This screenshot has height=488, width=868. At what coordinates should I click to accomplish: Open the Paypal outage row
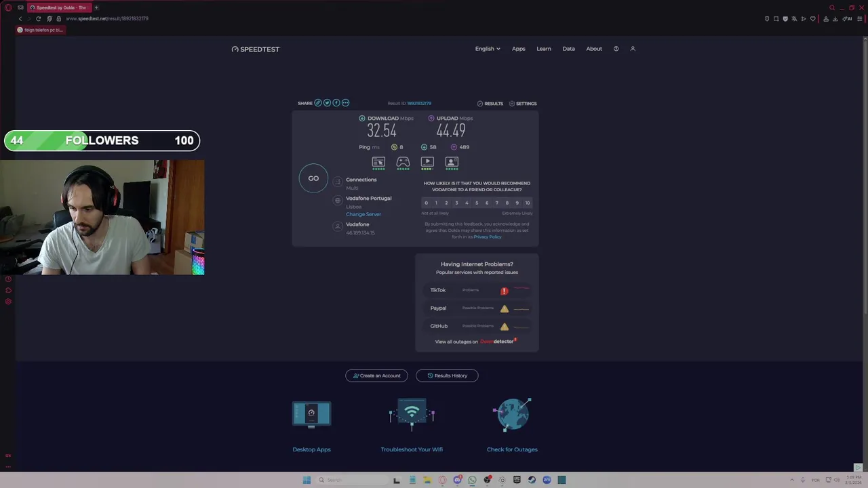point(477,308)
